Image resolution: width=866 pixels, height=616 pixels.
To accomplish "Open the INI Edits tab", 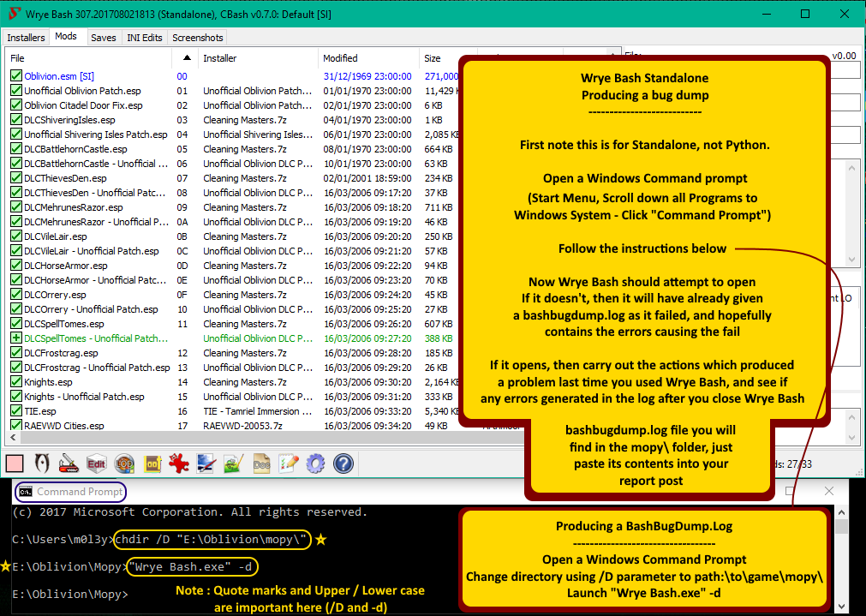I will click(x=144, y=38).
